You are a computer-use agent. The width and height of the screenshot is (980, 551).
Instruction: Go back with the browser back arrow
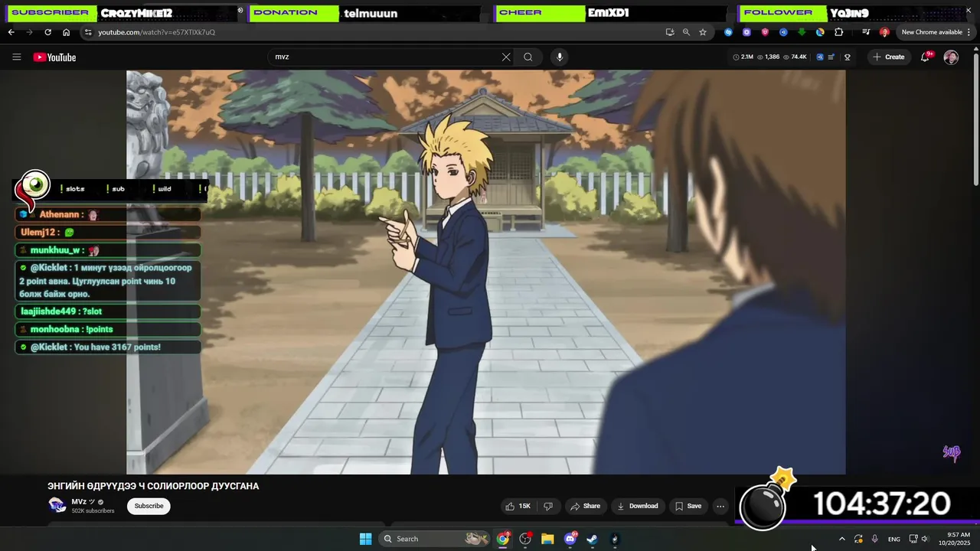[11, 32]
